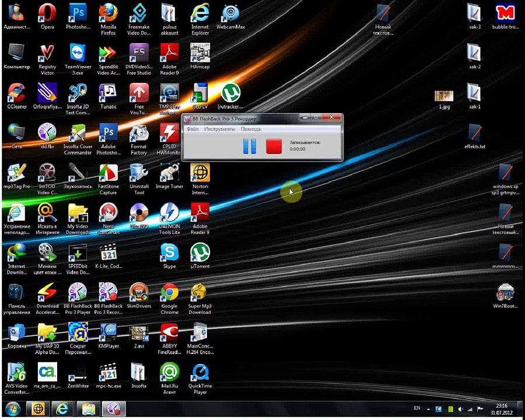Select the ABBYY FineReader icon
Image resolution: width=525 pixels, height=420 pixels.
(169, 338)
